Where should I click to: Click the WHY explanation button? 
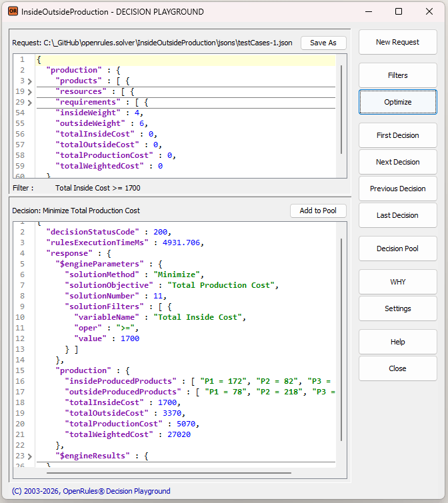(x=397, y=282)
